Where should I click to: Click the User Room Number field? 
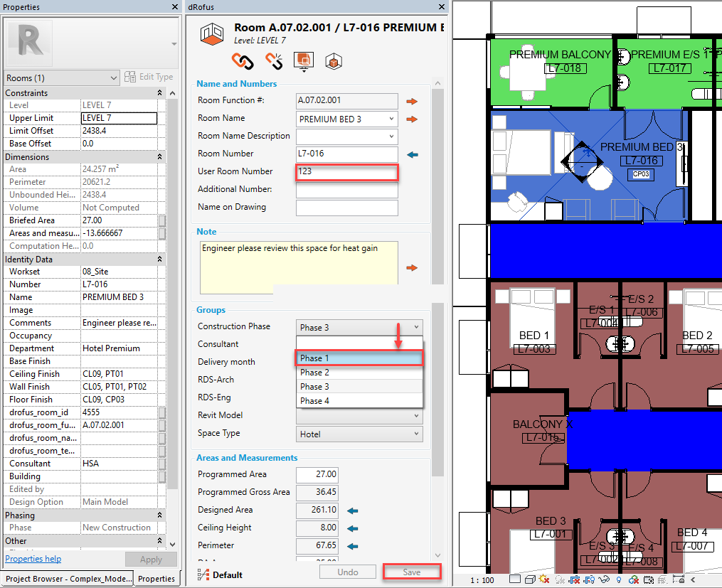346,171
